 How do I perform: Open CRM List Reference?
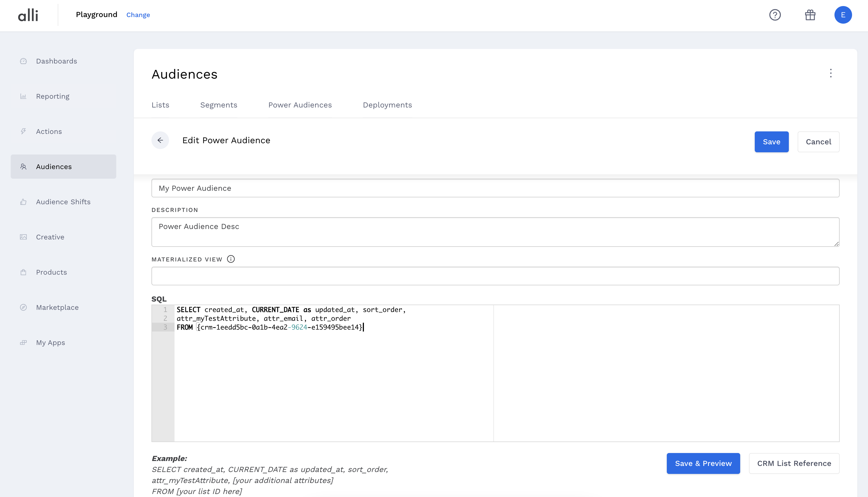click(x=794, y=463)
